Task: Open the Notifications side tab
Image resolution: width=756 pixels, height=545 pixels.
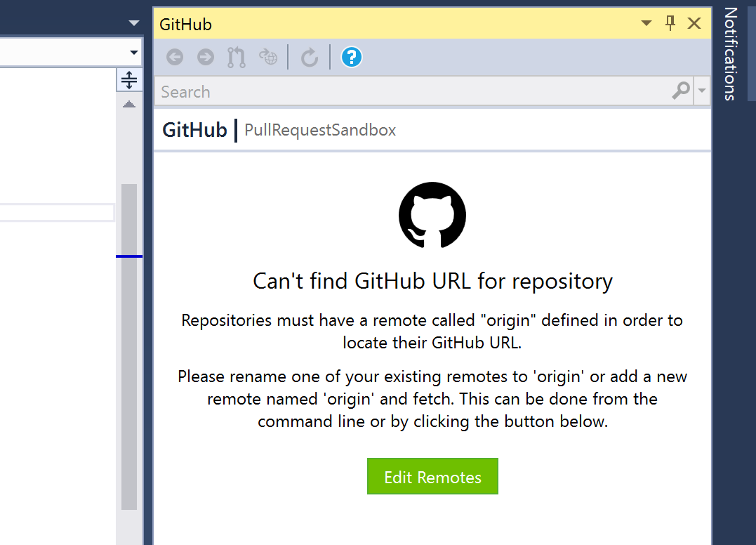Action: click(731, 54)
